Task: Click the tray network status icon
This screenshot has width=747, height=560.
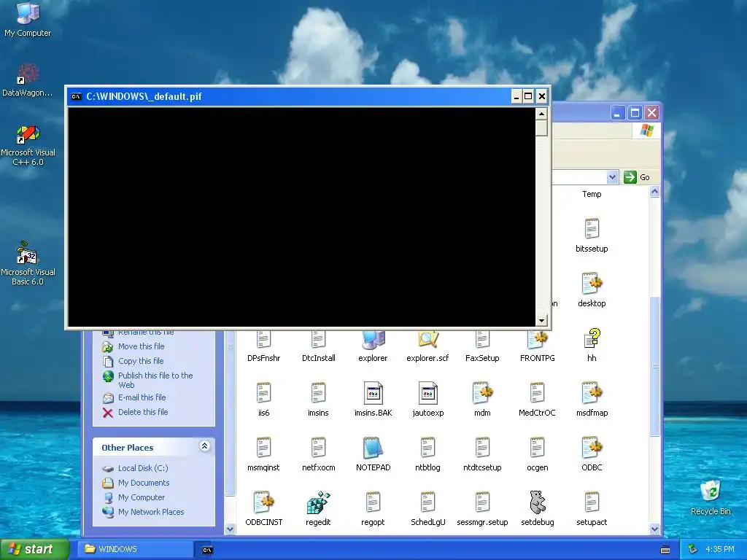Action: (693, 550)
